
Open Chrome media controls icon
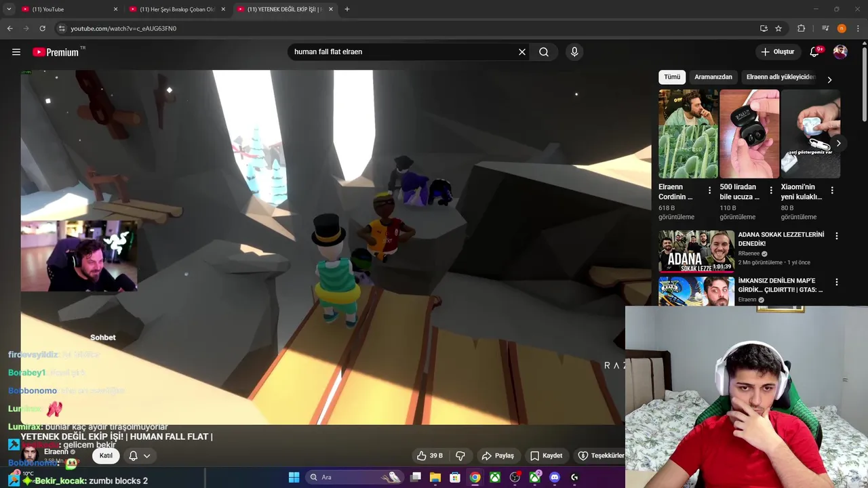click(x=825, y=28)
